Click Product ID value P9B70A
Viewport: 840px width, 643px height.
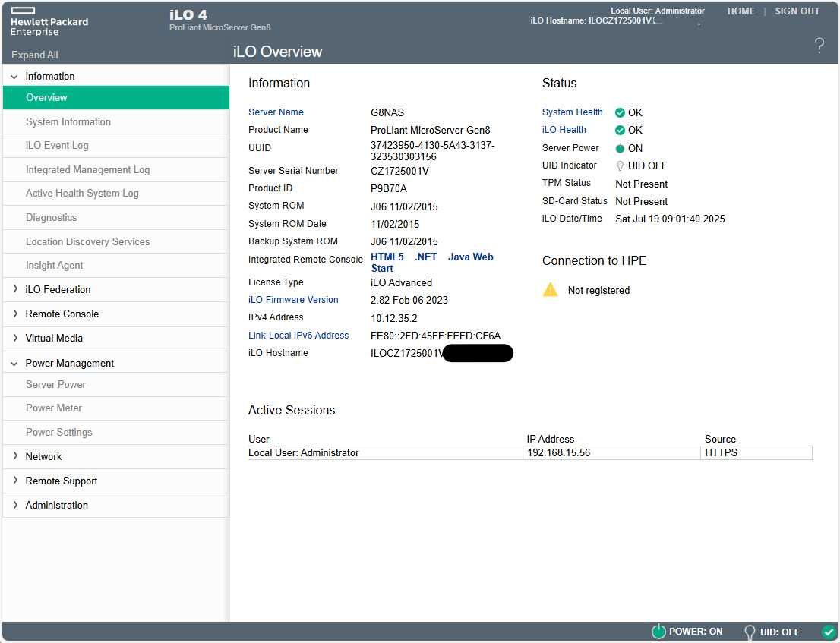[389, 188]
